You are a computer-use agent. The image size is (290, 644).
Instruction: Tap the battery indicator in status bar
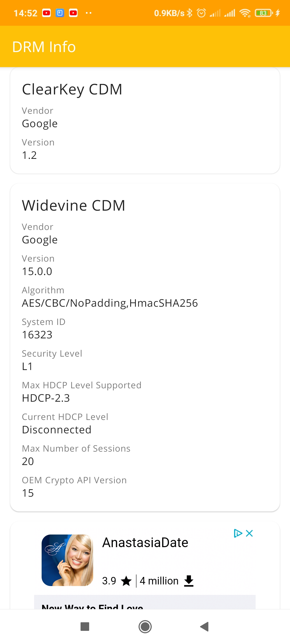pyautogui.click(x=264, y=13)
